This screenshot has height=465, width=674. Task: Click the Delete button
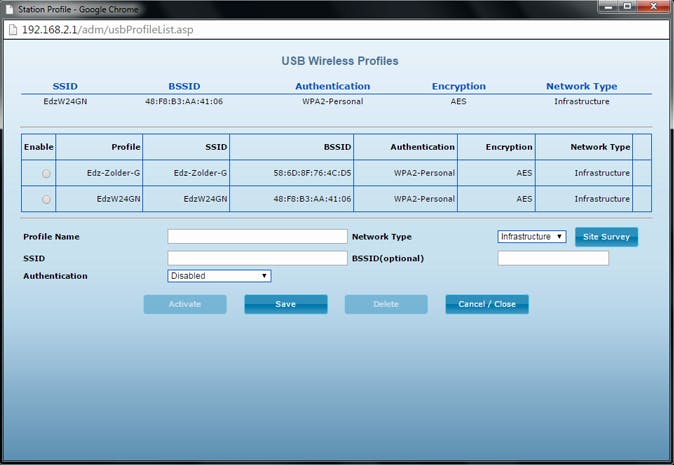[386, 304]
